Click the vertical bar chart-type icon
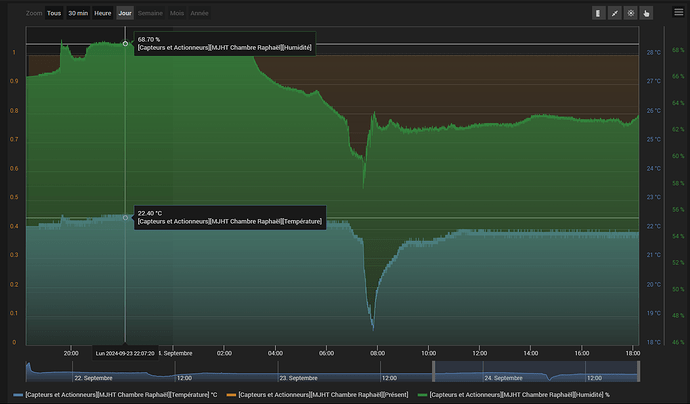Viewport: 690px width, 404px height. tap(598, 13)
